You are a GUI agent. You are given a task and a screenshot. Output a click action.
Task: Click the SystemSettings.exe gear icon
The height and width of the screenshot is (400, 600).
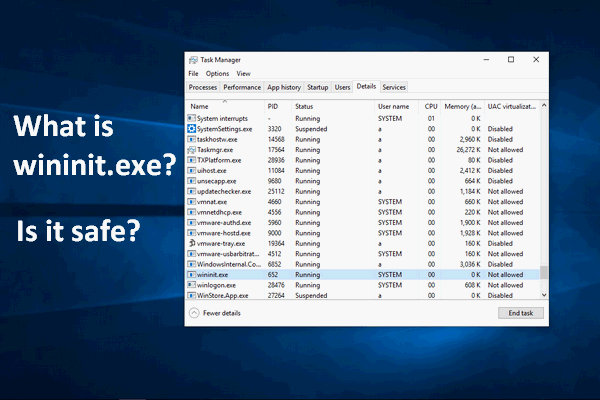click(191, 129)
